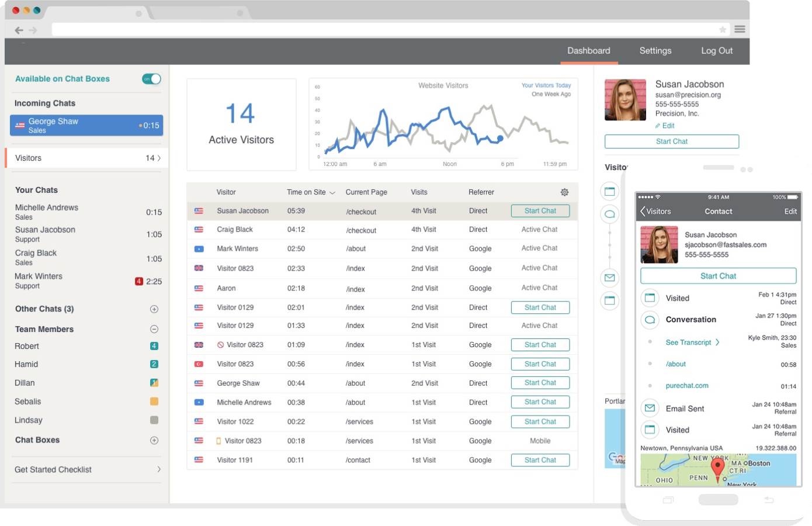Open the Settings tab

point(655,51)
